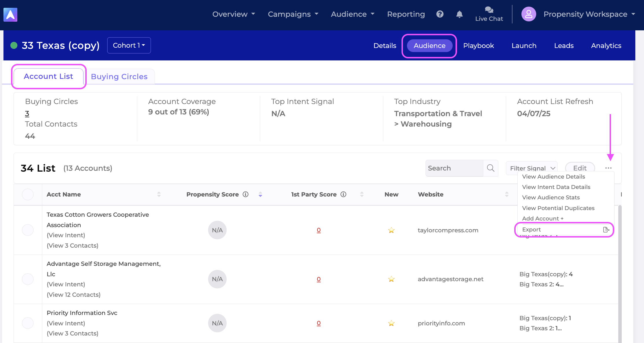This screenshot has width=644, height=343.
Task: Open notifications bell icon
Action: tap(459, 14)
